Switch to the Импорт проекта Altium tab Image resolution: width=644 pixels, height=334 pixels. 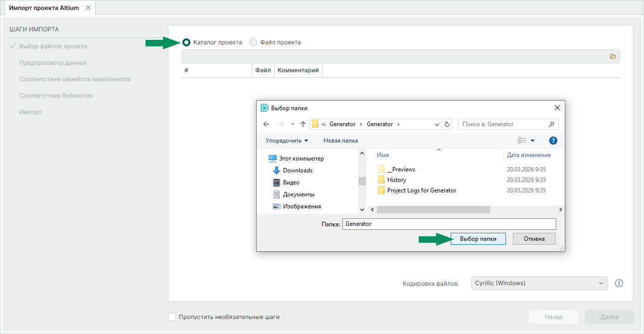coord(44,8)
